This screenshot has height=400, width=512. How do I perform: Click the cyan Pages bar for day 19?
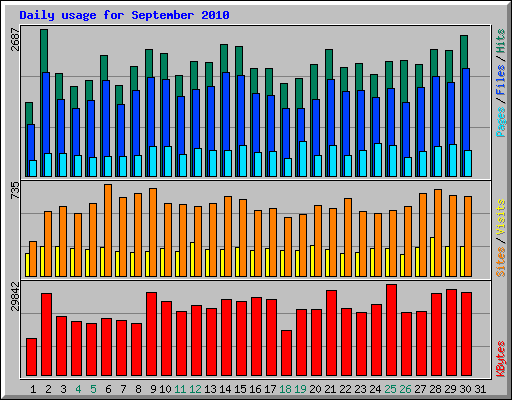coord(303,159)
